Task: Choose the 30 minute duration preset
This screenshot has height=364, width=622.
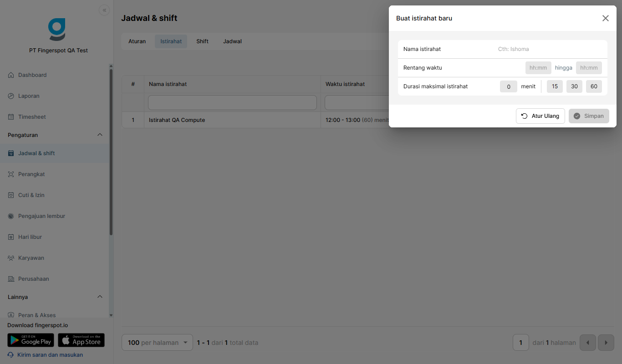Action: coord(574,86)
